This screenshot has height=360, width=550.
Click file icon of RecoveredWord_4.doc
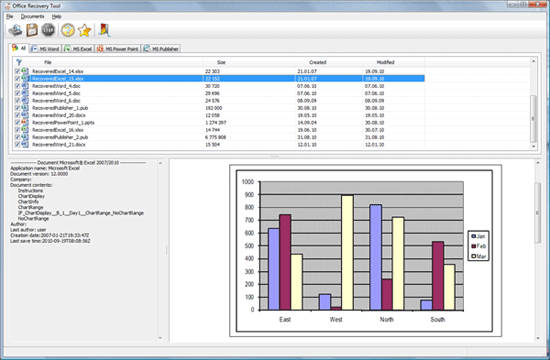25,86
